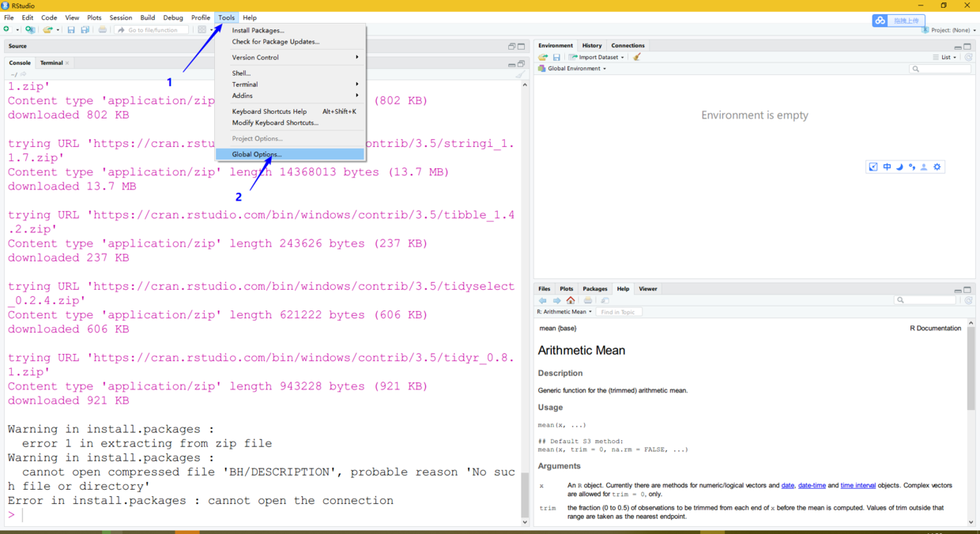Click the Help home icon
Screen dimensions: 980x534
pyautogui.click(x=571, y=300)
